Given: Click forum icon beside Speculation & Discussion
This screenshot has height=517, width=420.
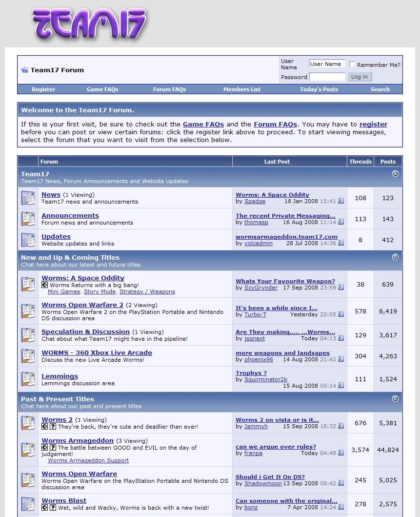Looking at the screenshot, I should pos(28,335).
